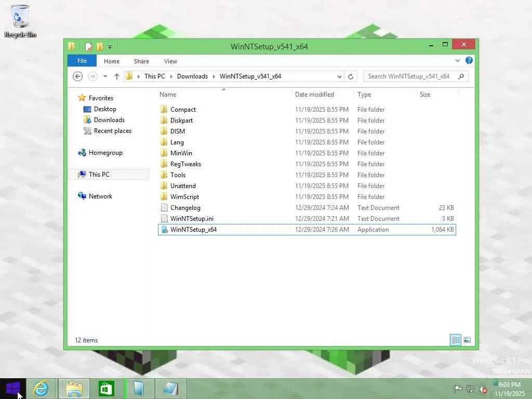Expand arrow after Downloads breadcrumb
Image resolution: width=532 pixels, height=399 pixels.
tap(214, 76)
